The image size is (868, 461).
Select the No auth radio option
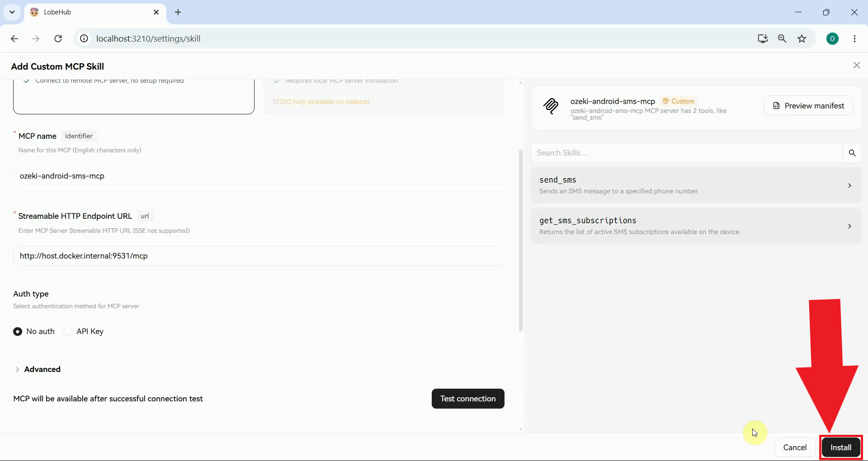(x=18, y=331)
